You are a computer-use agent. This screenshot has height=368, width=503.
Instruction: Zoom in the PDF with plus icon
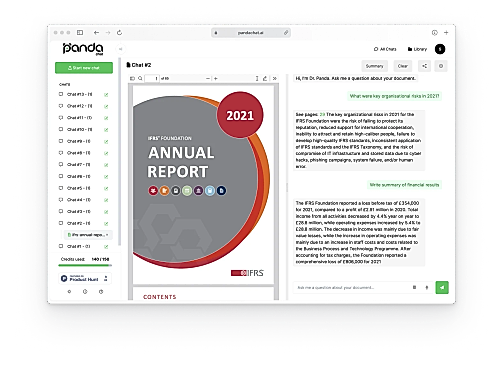[x=216, y=78]
